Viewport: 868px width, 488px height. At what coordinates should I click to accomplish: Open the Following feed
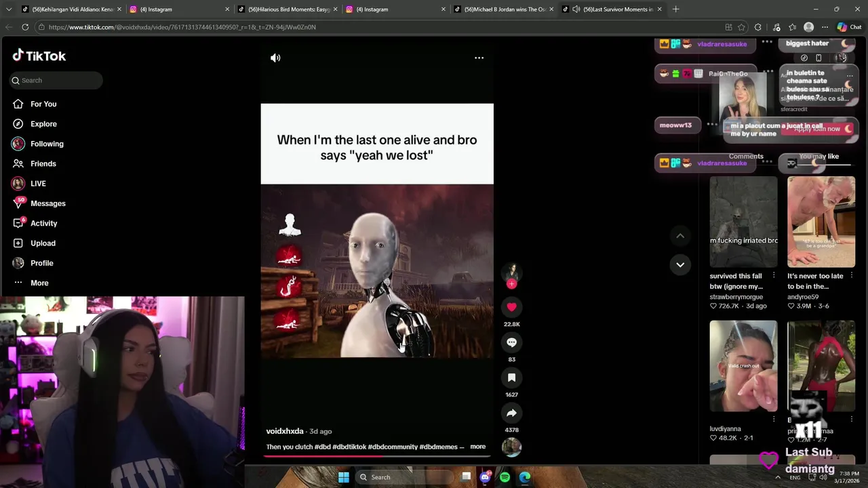click(47, 144)
